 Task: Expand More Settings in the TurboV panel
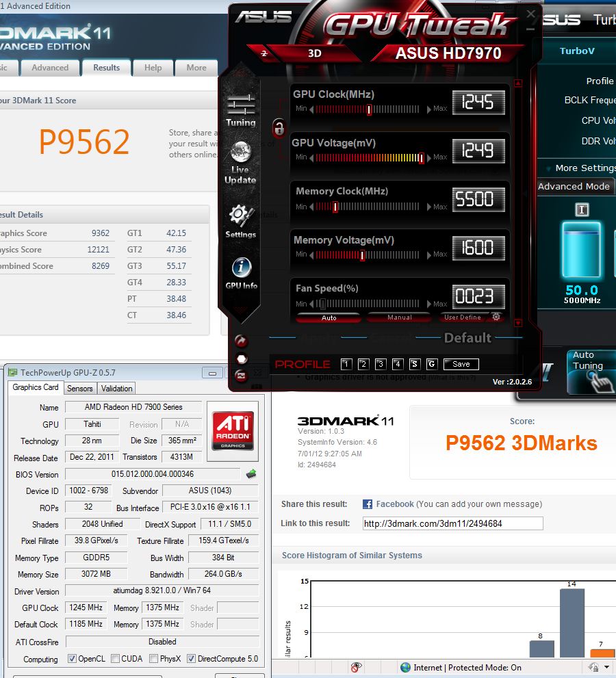click(581, 168)
